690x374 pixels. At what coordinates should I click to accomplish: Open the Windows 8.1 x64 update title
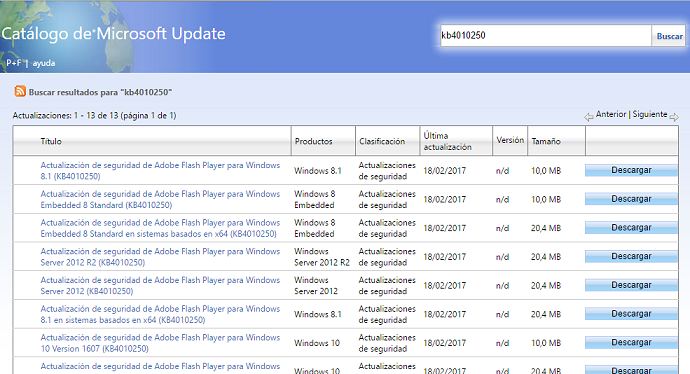click(x=160, y=314)
